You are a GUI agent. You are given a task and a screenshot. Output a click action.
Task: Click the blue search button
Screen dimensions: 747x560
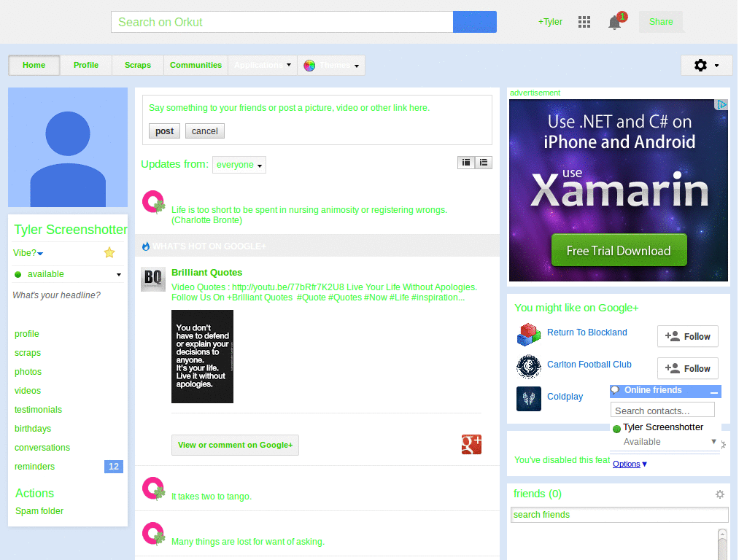[474, 22]
